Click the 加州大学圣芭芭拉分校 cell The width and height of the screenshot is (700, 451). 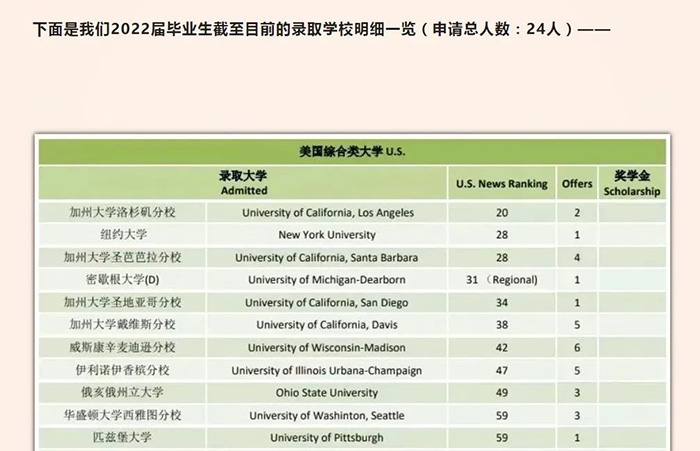pos(123,258)
